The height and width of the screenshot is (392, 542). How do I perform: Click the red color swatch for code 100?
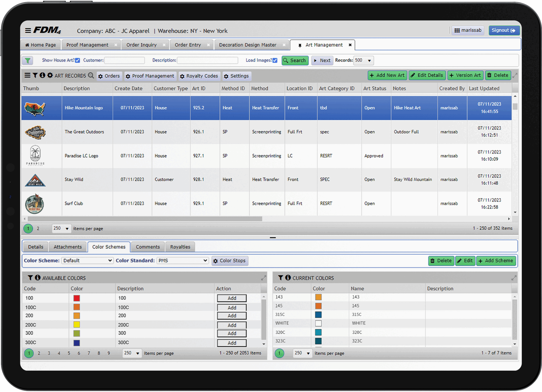pos(76,298)
